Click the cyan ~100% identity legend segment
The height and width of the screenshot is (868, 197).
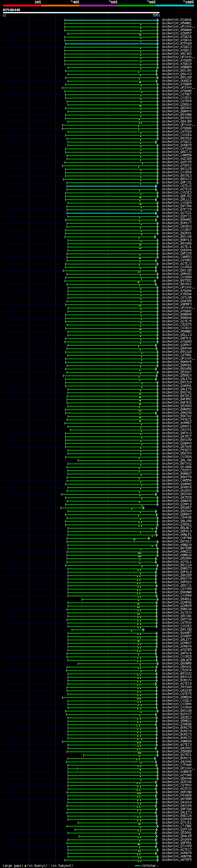[x=175, y=6]
